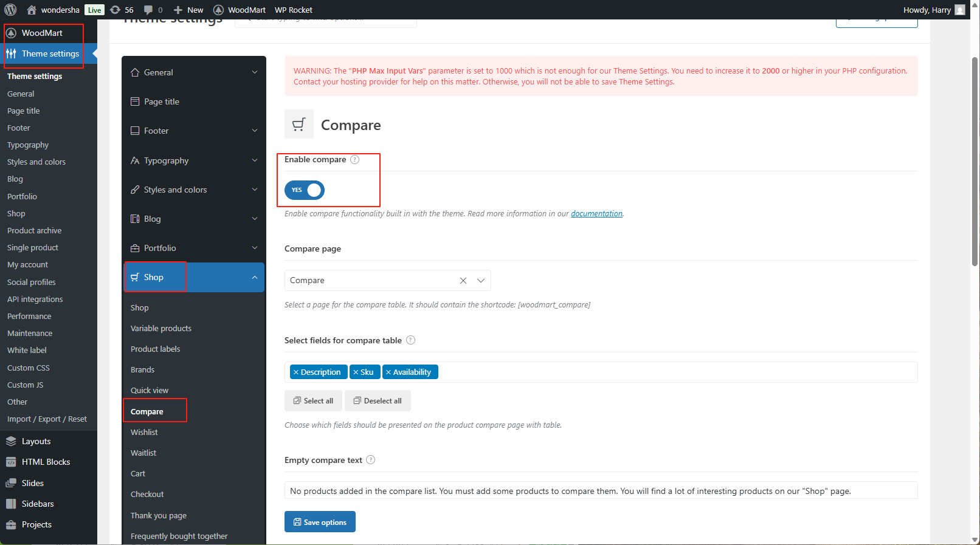Click the Portfolio briefcase icon in options panel

point(135,248)
